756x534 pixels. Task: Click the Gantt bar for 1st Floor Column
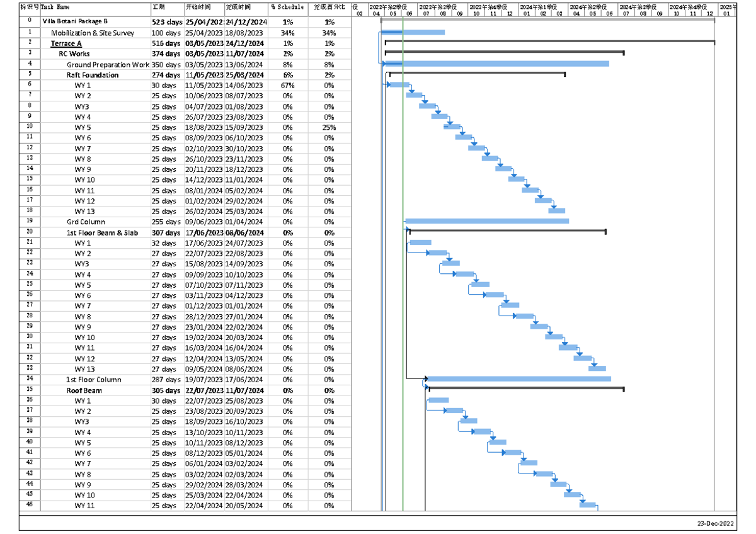(x=519, y=378)
